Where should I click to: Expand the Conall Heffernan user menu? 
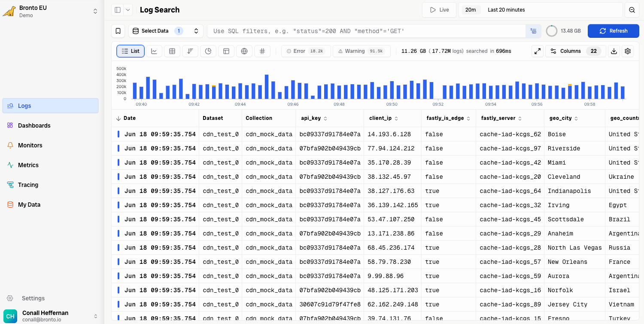click(x=95, y=316)
